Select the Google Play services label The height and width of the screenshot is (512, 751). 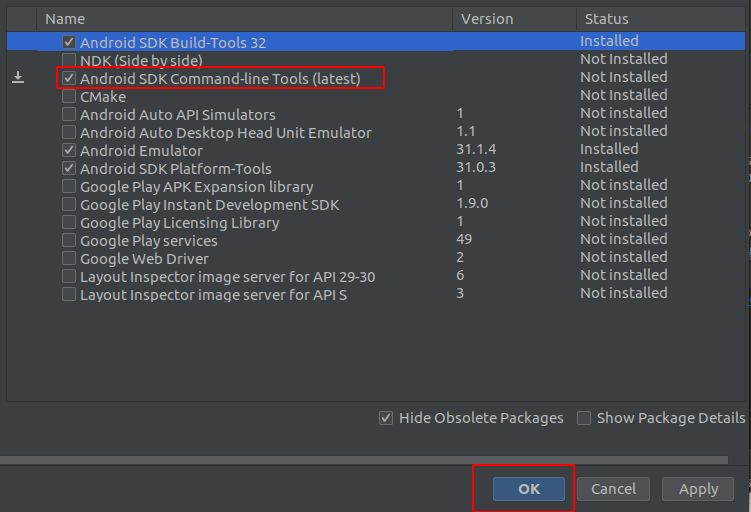click(x=149, y=241)
